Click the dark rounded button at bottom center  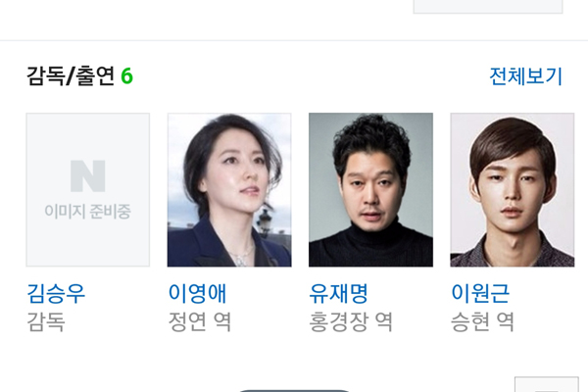pyautogui.click(x=294, y=390)
